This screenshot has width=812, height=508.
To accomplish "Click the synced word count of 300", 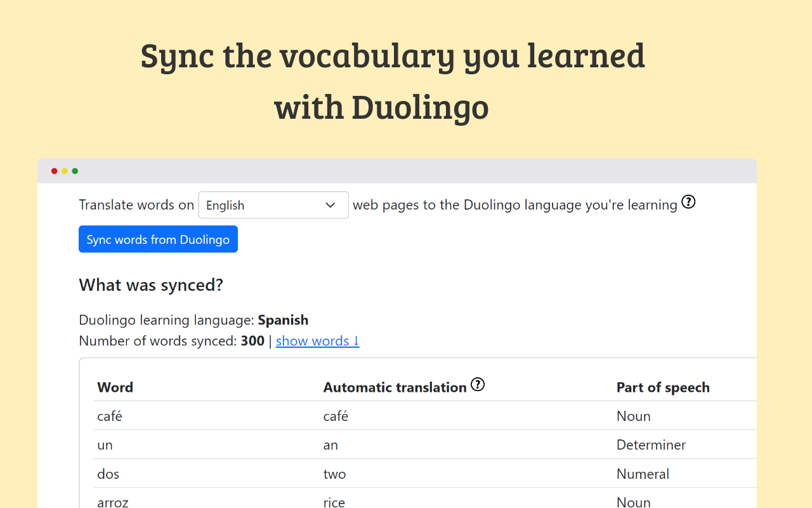I will (x=252, y=340).
